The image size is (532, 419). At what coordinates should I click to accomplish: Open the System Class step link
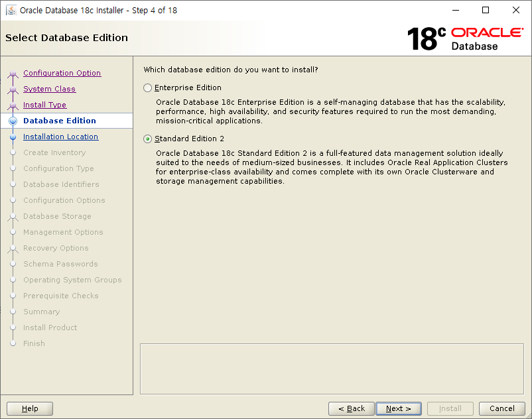pyautogui.click(x=50, y=89)
